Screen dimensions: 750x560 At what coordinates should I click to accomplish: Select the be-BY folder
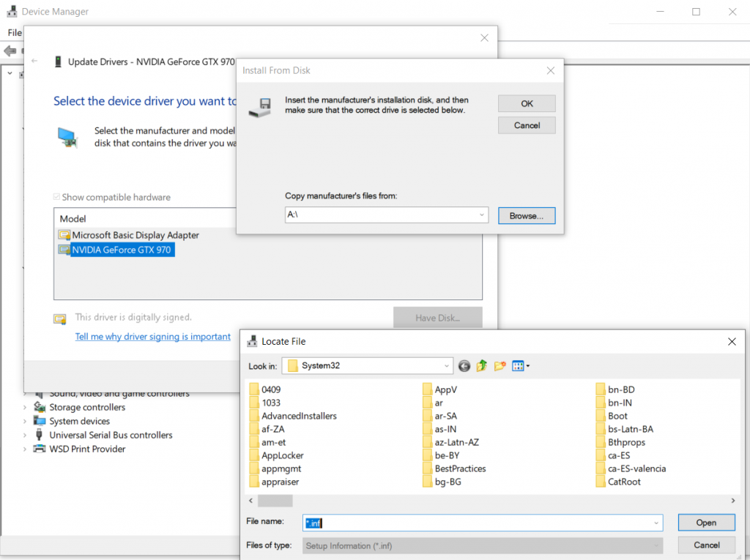pos(441,455)
